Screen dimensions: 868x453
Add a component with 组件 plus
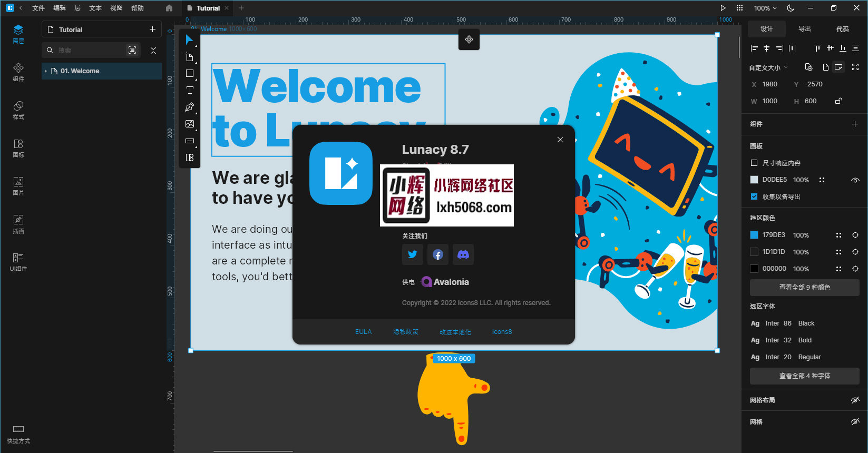(x=855, y=124)
